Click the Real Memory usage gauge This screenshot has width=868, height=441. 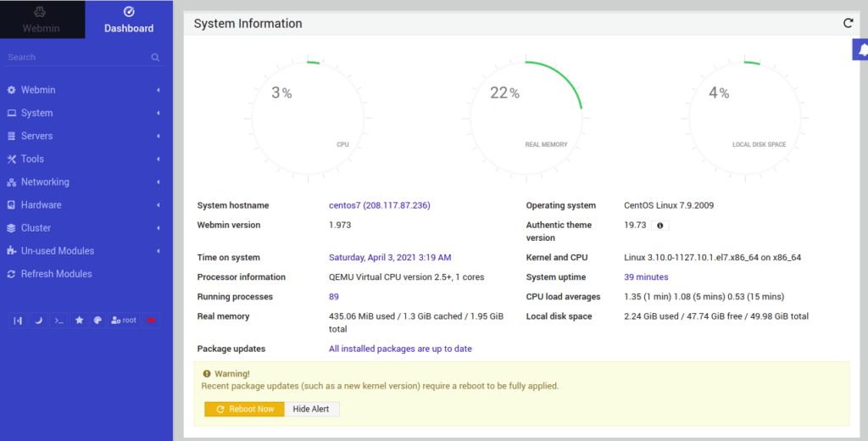pos(526,118)
